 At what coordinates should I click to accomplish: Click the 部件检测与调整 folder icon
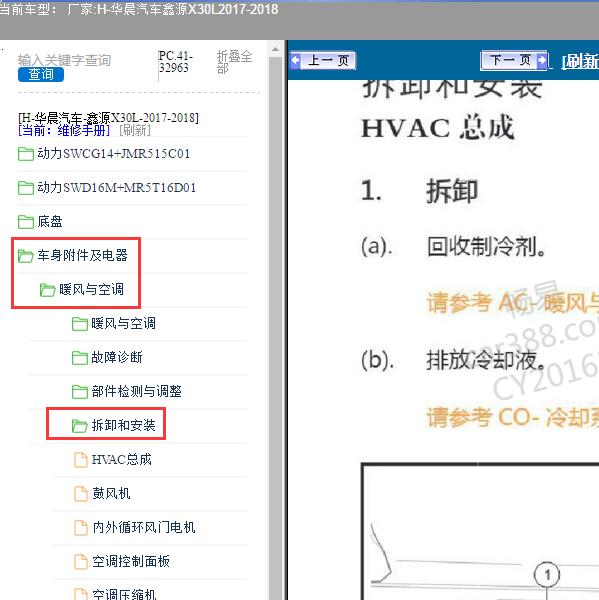click(x=80, y=392)
